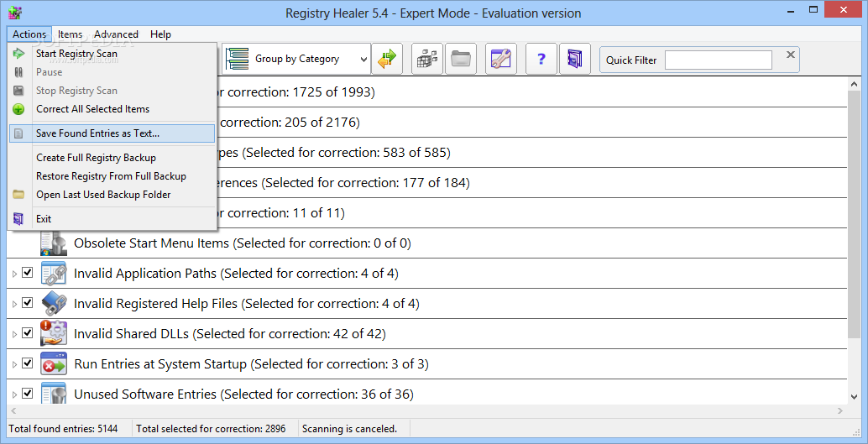Viewport: 868px width, 444px height.
Task: Click 'Invalid Application Paths' row text
Action: (x=236, y=273)
